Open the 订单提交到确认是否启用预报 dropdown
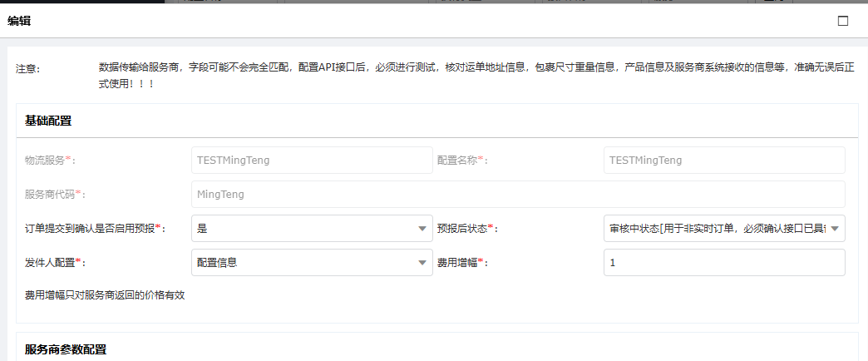Viewport: 868px width, 361px height. click(311, 228)
